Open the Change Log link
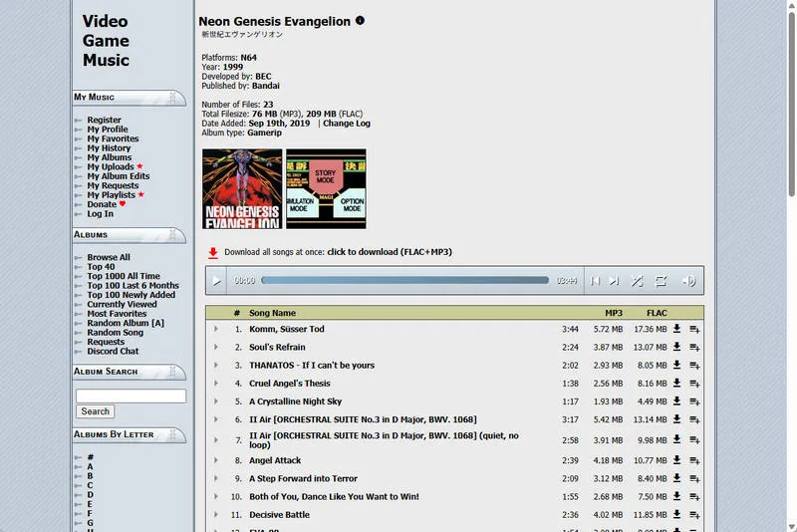The image size is (797, 532). click(347, 124)
